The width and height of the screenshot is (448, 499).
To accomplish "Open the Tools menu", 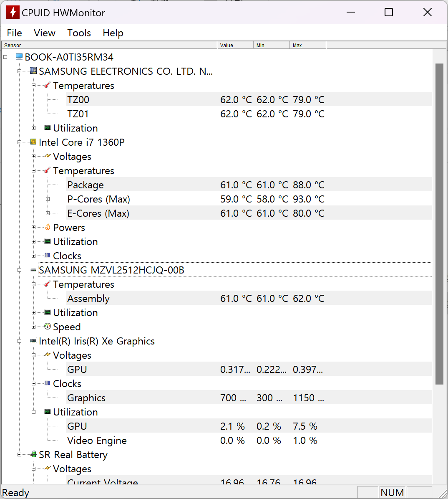I will [x=79, y=33].
